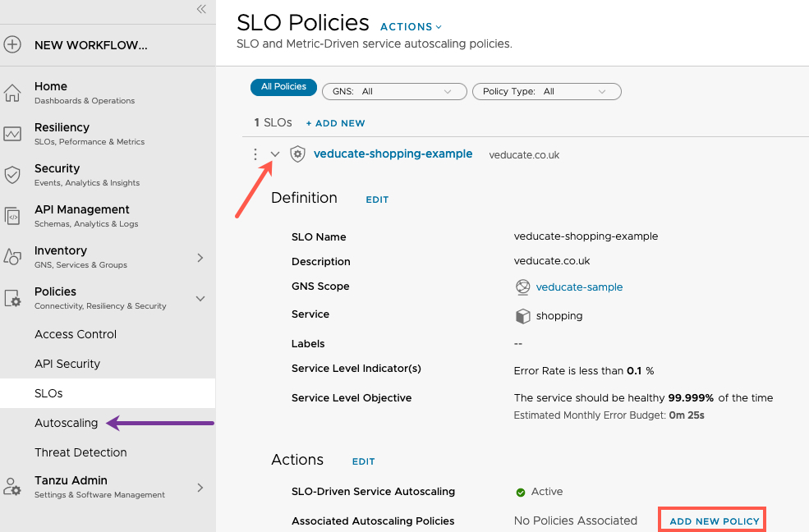Screen dimensions: 809x532
Task: Open the GNS: All filter dropdown
Action: pos(394,91)
